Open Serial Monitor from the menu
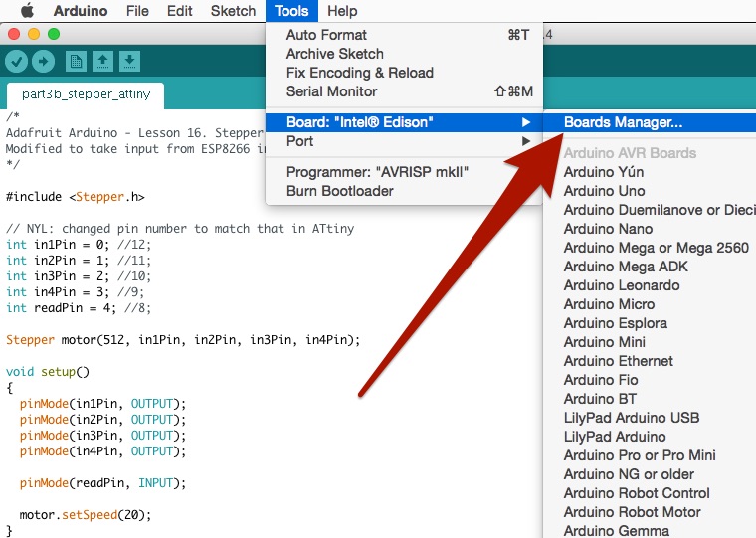Image resolution: width=756 pixels, height=538 pixels. (404, 91)
